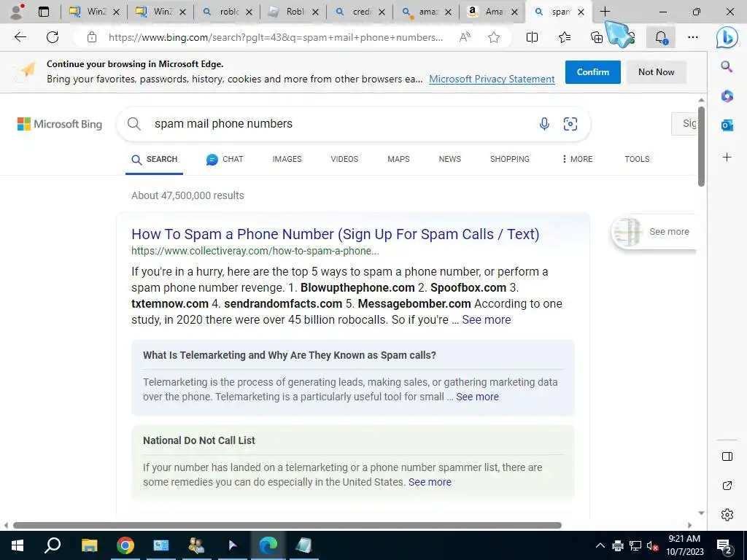Open the VIDEOS tab

tap(344, 159)
